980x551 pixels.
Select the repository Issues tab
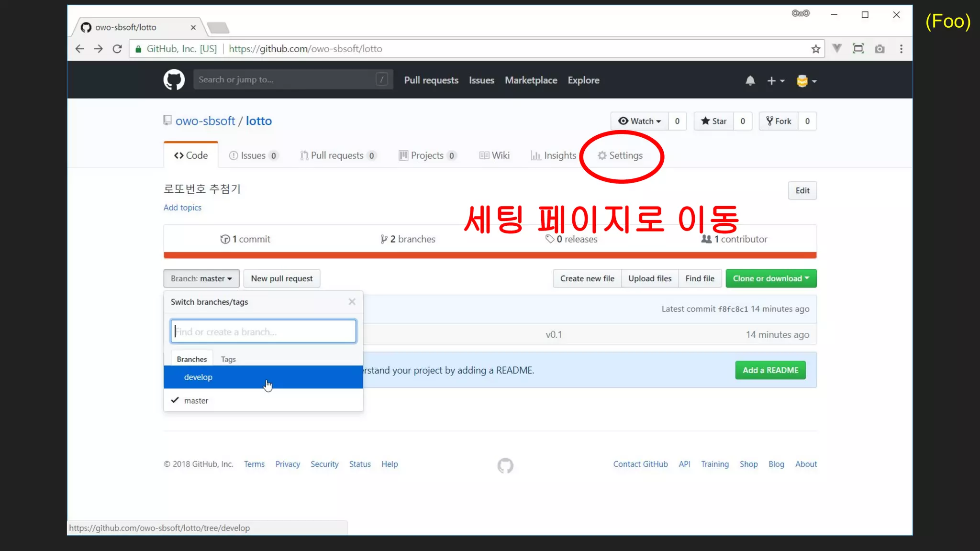click(253, 155)
